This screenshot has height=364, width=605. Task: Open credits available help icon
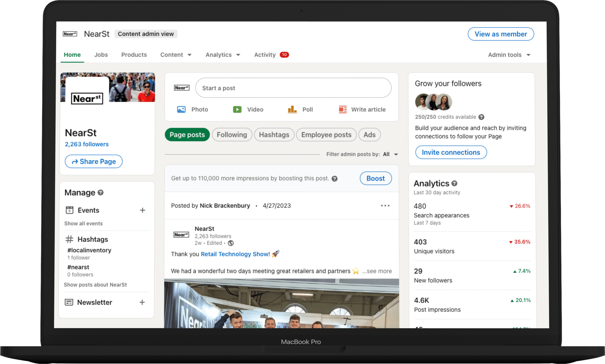(x=481, y=117)
